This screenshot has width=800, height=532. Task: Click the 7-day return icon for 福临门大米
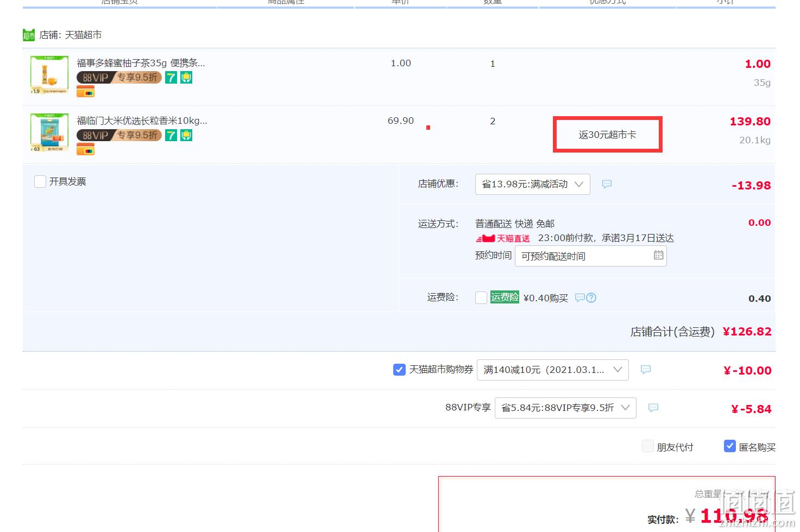pos(171,135)
